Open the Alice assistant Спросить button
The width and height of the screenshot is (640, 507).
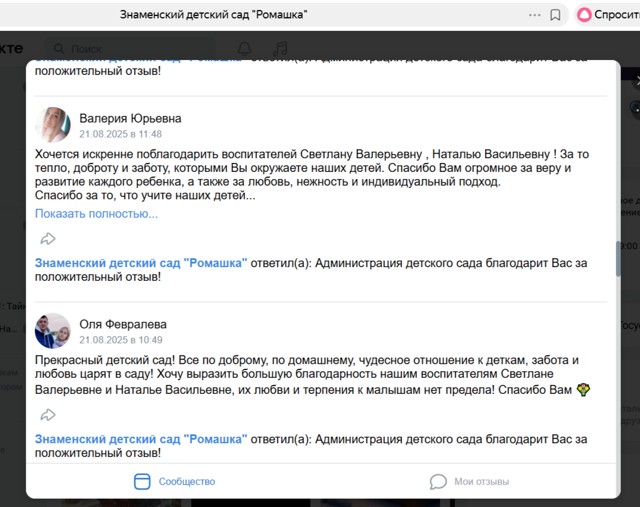tap(608, 15)
